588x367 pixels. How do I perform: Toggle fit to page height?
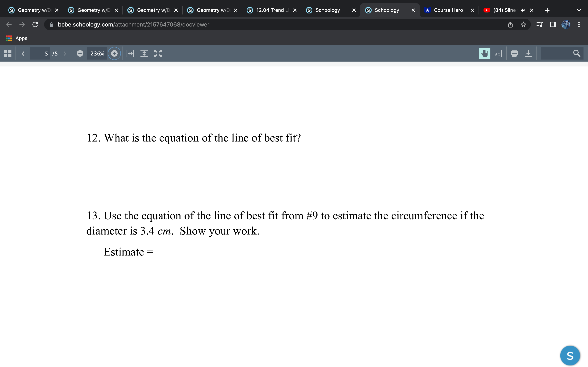coord(144,53)
